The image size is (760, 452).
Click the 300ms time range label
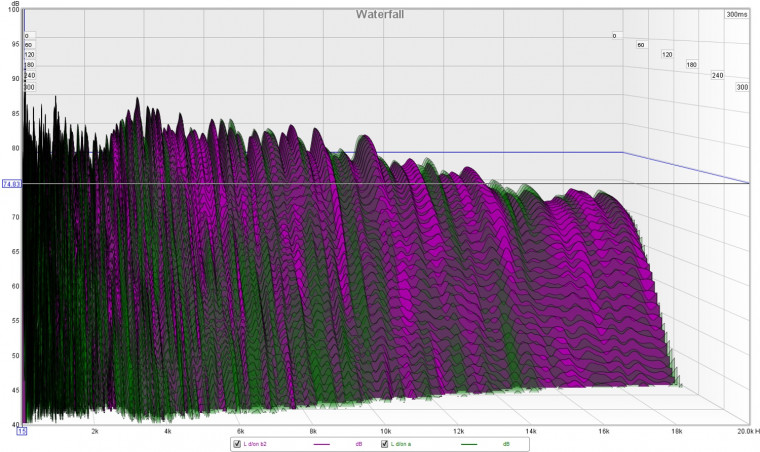[736, 15]
